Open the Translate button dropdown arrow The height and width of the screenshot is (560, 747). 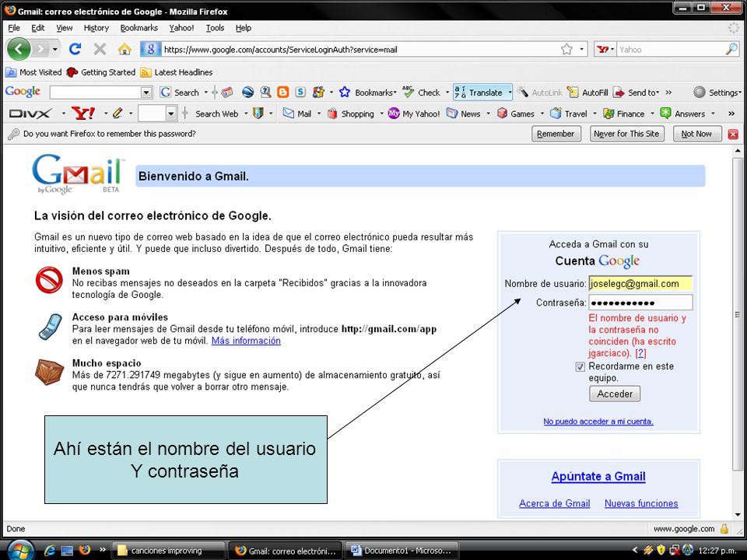(x=509, y=93)
